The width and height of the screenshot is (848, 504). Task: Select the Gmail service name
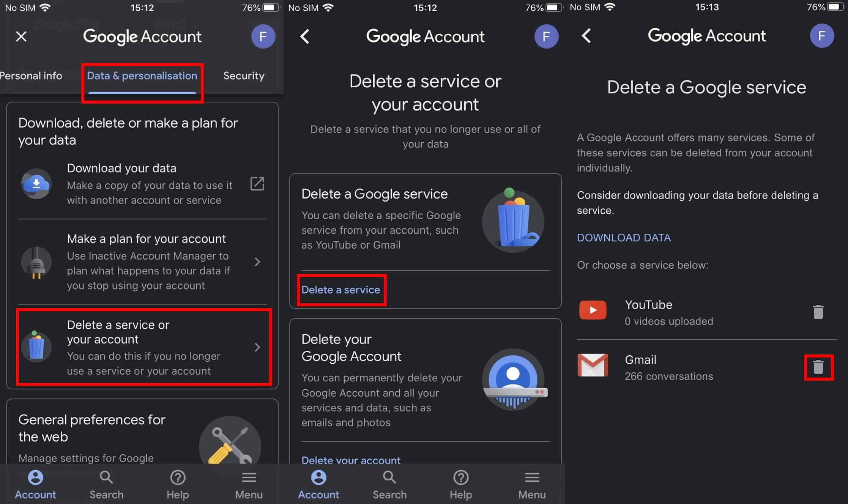(640, 360)
